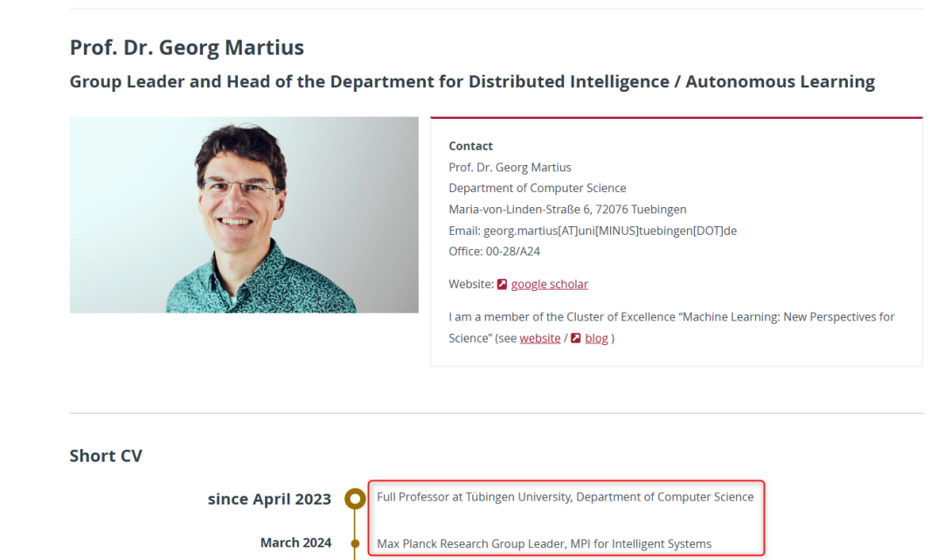Viewport: 944px width, 560px height.
Task: Click the Department of Computer Science contact line
Action: tap(537, 189)
